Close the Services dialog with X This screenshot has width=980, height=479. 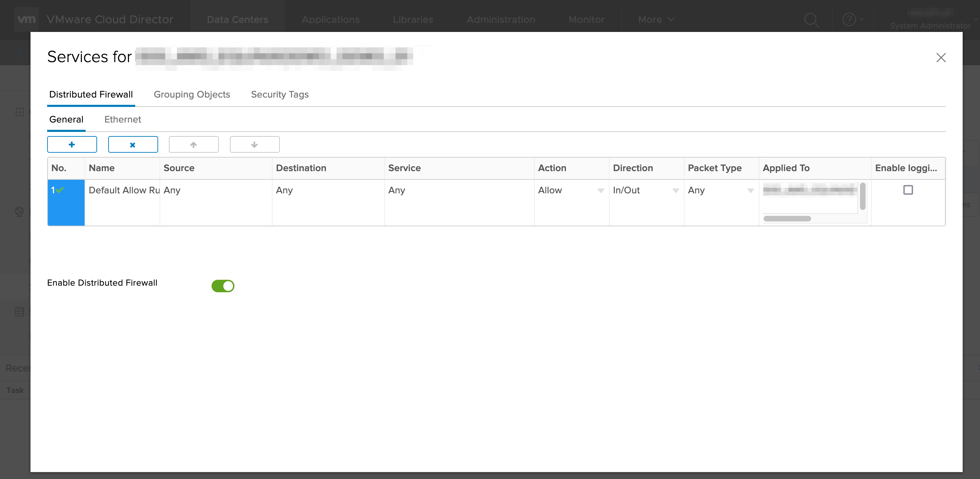click(x=940, y=58)
